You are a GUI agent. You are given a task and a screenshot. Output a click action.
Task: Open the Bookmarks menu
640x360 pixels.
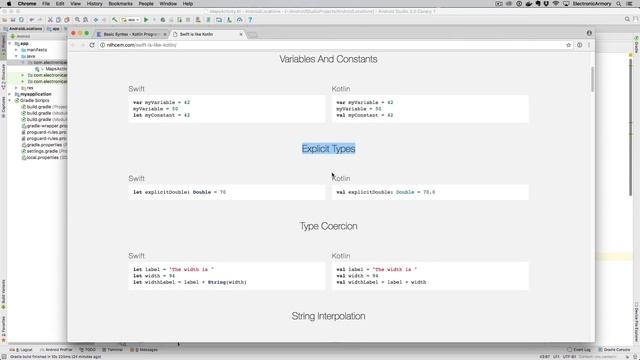[120, 4]
